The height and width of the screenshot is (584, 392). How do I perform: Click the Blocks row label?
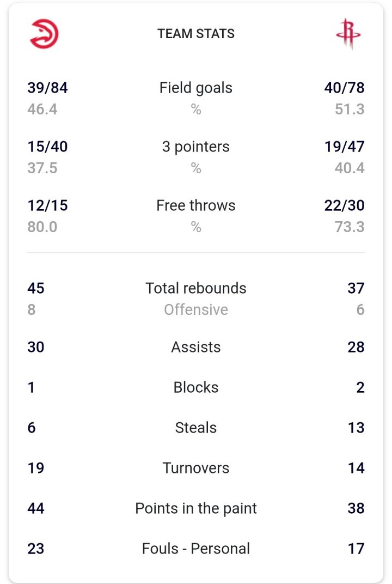[196, 387]
